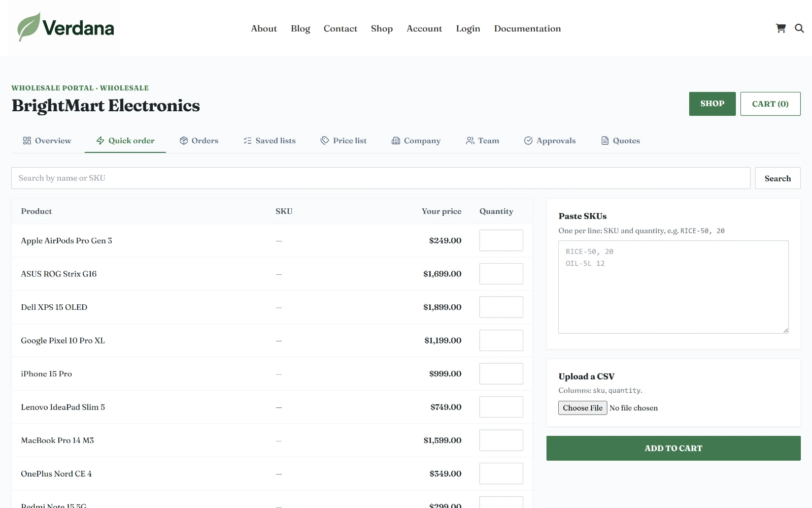812x508 pixels.
Task: Click the Choose File button
Action: [583, 408]
